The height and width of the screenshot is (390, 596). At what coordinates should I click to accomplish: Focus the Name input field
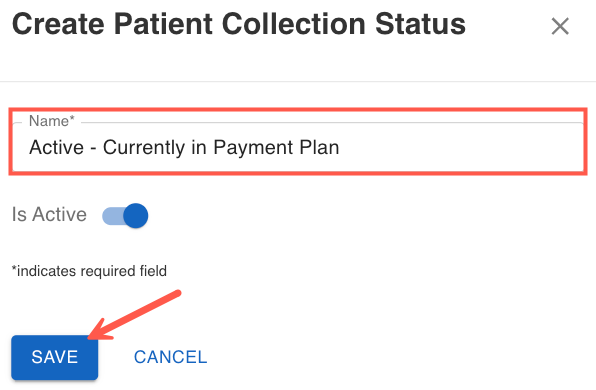coord(298,147)
